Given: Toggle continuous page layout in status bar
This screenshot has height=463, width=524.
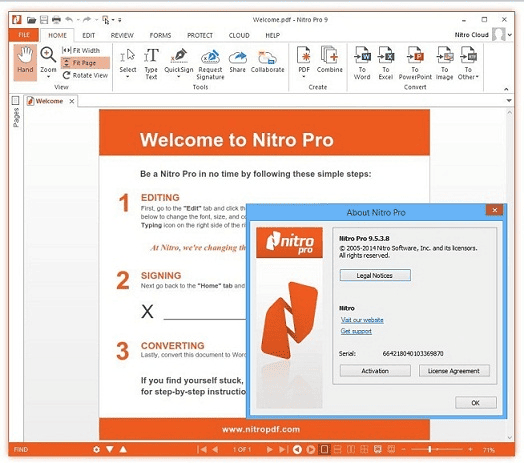Looking at the screenshot, I should [x=338, y=449].
